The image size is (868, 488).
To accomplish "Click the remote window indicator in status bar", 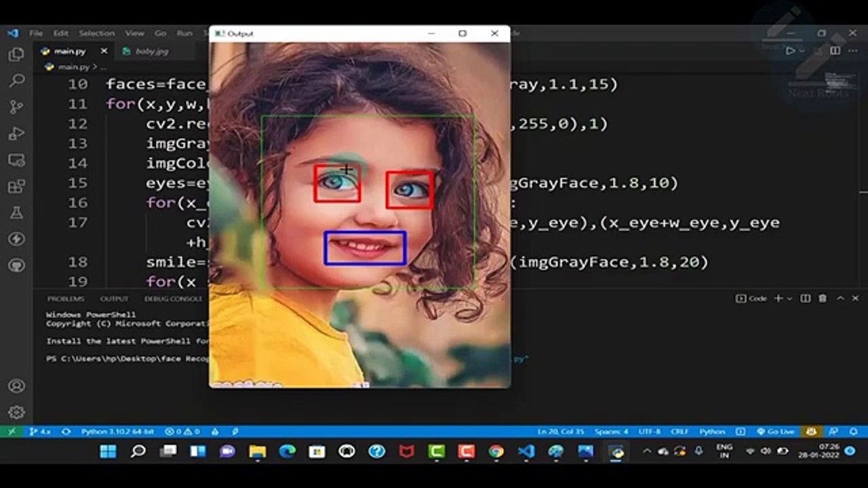I will pos(12,431).
